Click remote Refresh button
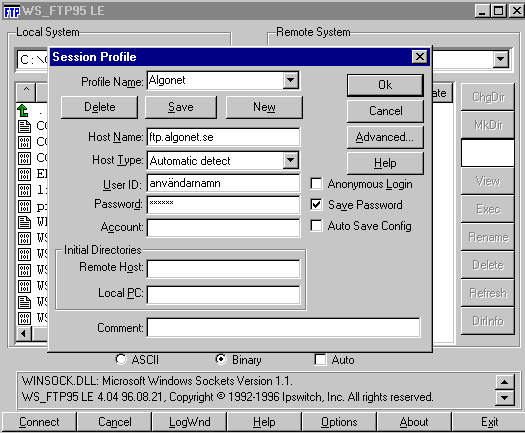This screenshot has width=525, height=433. pyautogui.click(x=488, y=293)
